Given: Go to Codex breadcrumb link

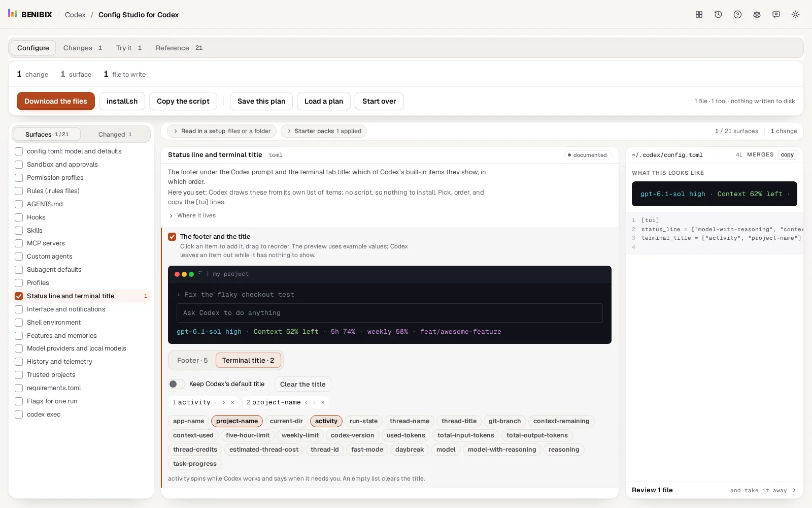Looking at the screenshot, I should click(x=75, y=15).
